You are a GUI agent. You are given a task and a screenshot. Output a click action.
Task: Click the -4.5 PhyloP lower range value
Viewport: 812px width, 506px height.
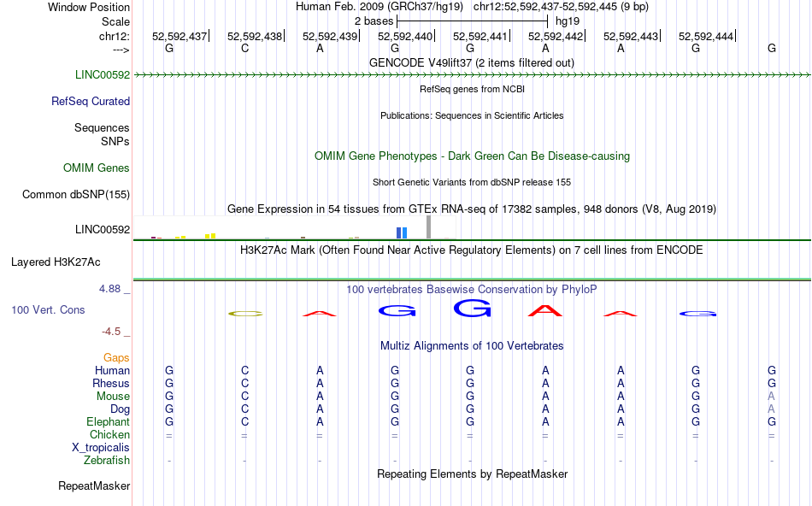coord(111,332)
